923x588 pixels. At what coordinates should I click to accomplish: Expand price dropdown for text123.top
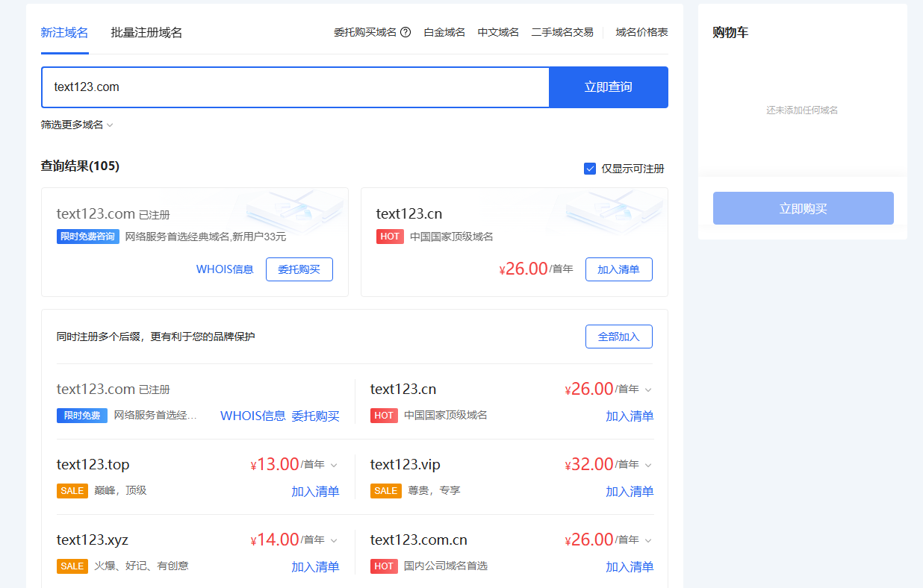coord(334,465)
